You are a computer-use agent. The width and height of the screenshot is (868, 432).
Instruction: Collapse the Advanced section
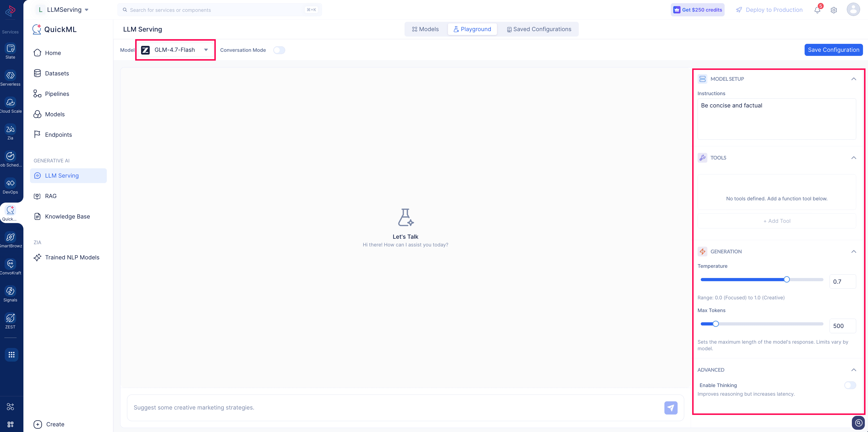pyautogui.click(x=853, y=370)
